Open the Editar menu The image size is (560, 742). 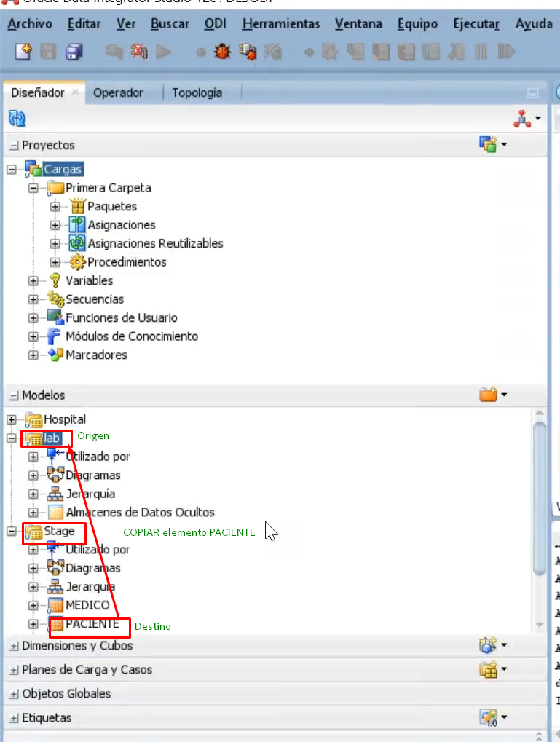coord(84,23)
